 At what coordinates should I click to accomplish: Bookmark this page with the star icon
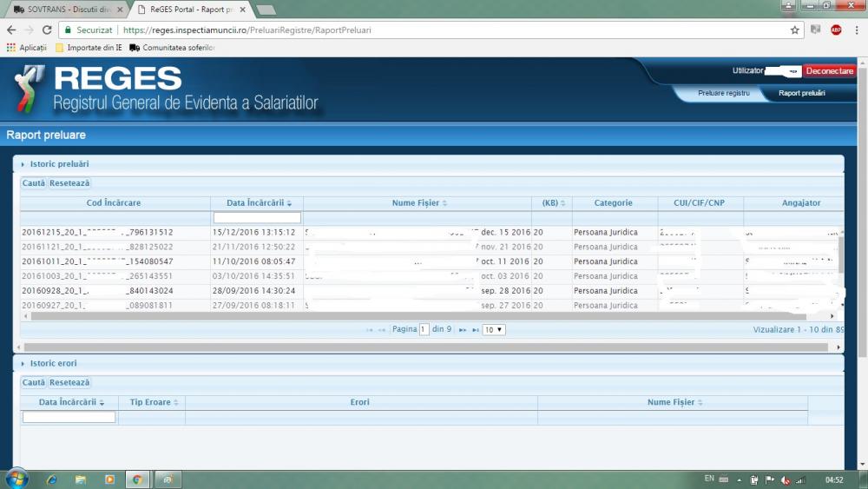pyautogui.click(x=794, y=30)
